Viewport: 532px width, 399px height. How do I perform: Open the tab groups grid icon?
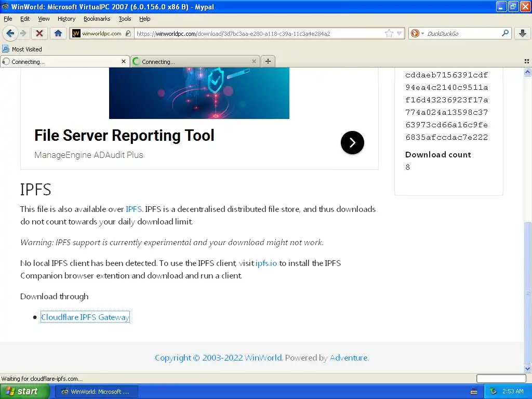(x=527, y=61)
